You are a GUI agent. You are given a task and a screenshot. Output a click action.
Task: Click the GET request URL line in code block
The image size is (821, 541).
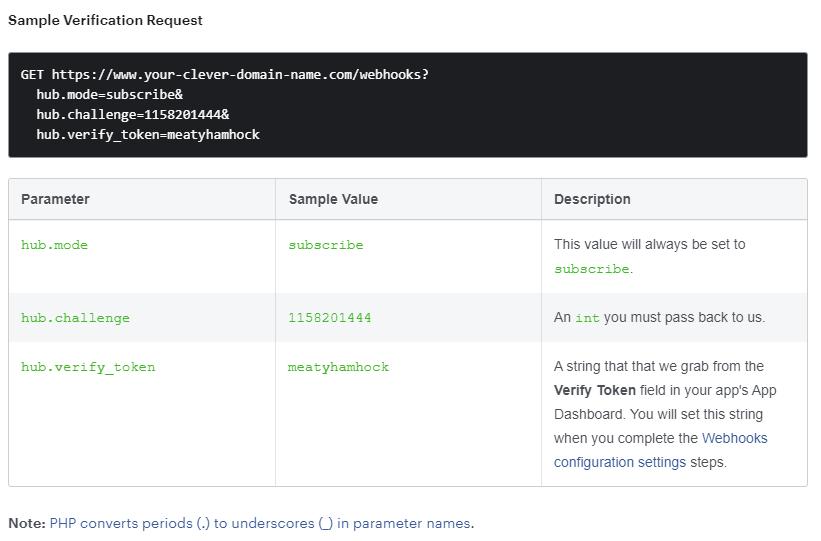[x=225, y=74]
